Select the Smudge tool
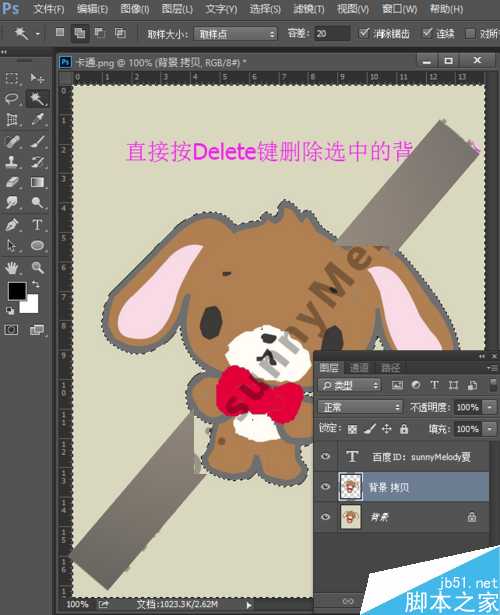This screenshot has width=500, height=615. tap(12, 203)
